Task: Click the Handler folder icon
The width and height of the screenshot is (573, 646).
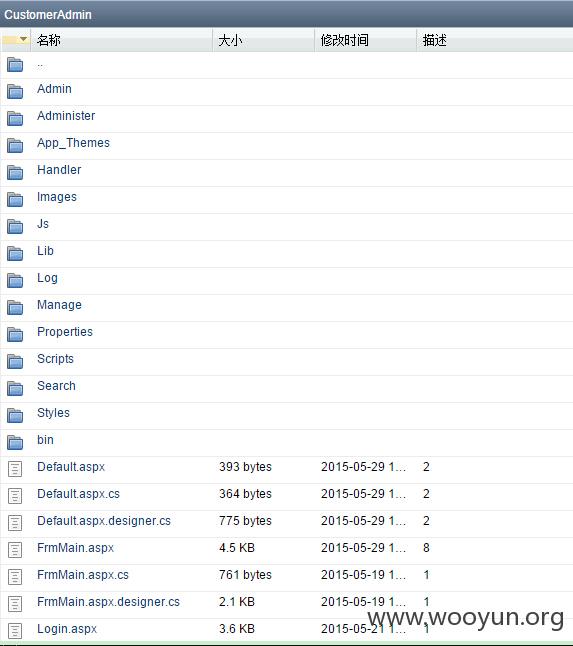Action: [15, 173]
